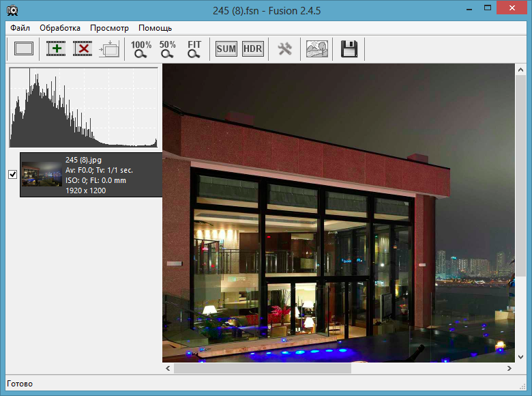
Task: Close the Fusion window
Action: point(512,8)
